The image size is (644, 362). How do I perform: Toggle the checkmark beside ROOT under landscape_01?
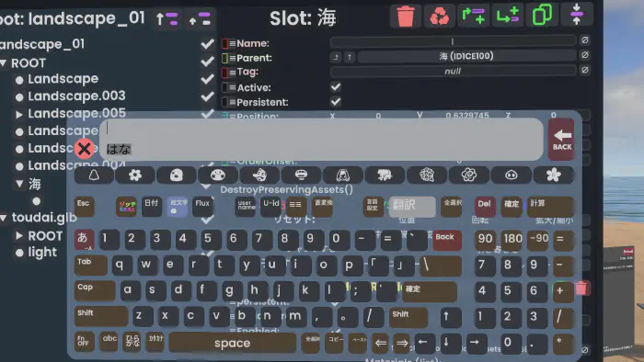[x=207, y=62]
